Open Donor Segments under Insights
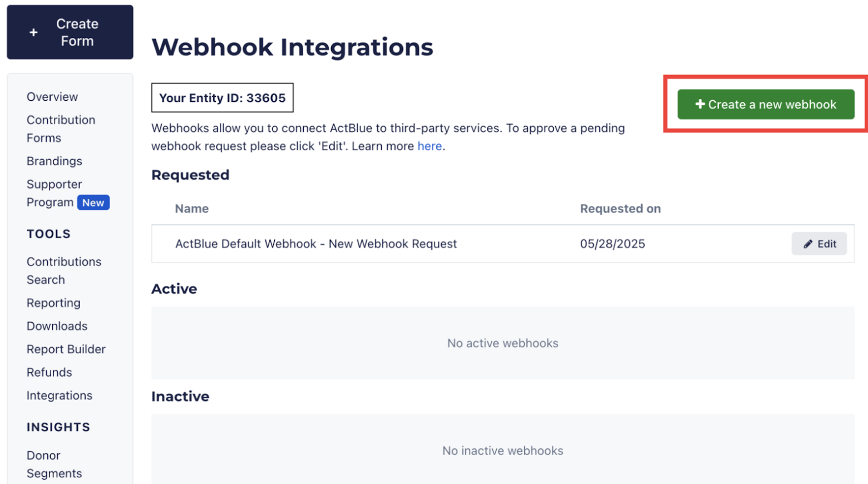The image size is (868, 484). 55,464
